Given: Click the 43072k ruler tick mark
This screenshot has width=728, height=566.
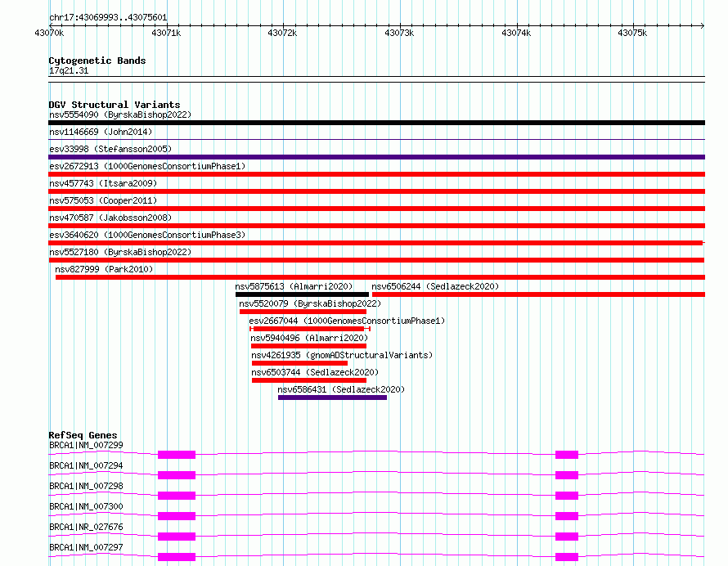Looking at the screenshot, I should 283,26.
